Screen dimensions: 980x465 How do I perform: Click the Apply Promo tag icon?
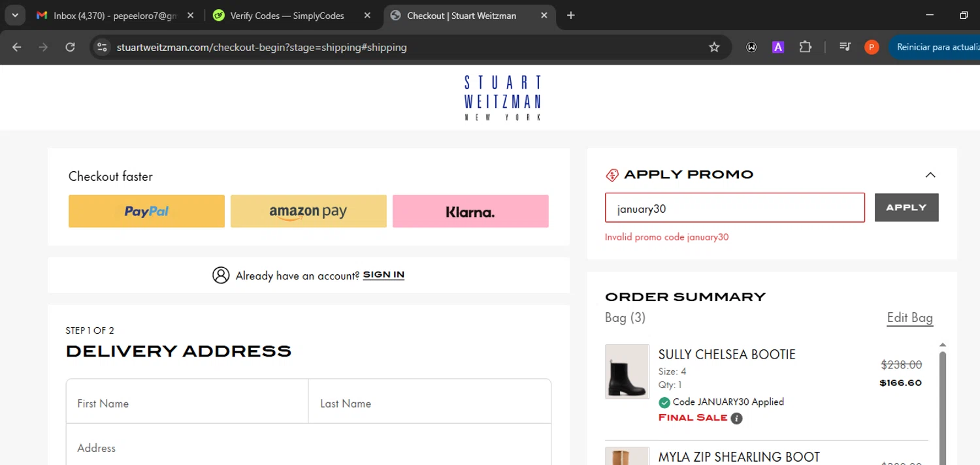click(612, 174)
